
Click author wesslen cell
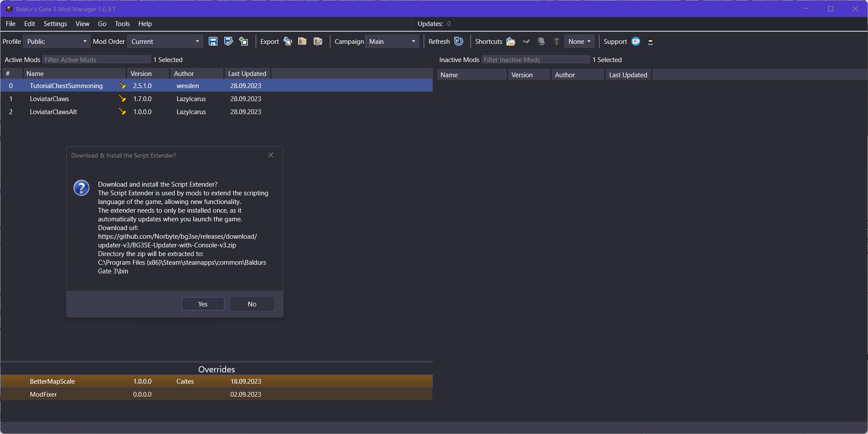(187, 86)
